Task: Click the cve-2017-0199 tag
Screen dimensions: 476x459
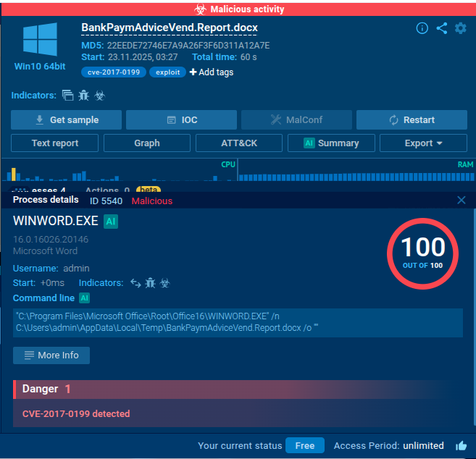Action: 114,72
